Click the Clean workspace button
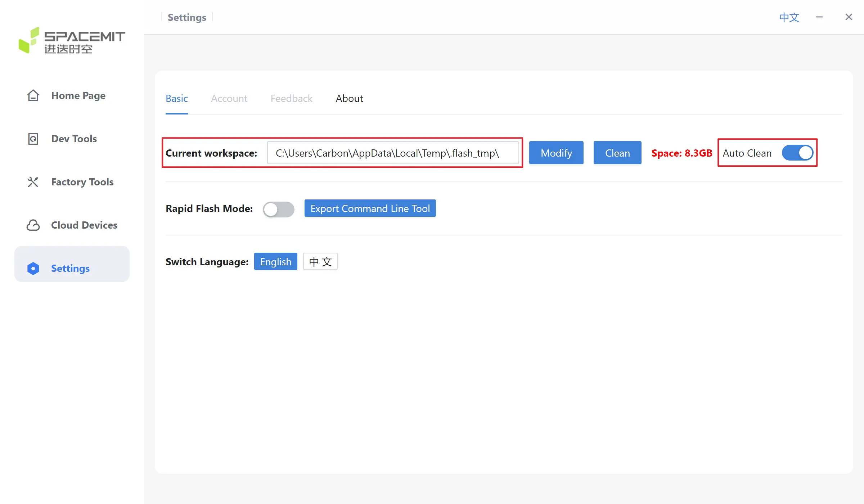The height and width of the screenshot is (504, 864). pos(617,153)
